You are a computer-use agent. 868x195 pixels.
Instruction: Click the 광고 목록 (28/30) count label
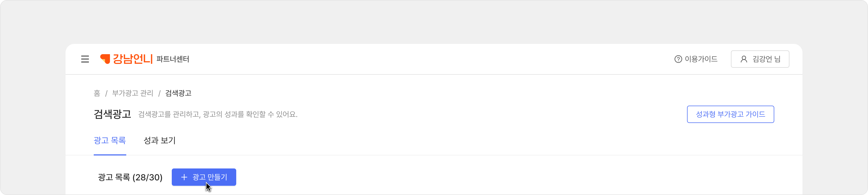[x=130, y=177]
